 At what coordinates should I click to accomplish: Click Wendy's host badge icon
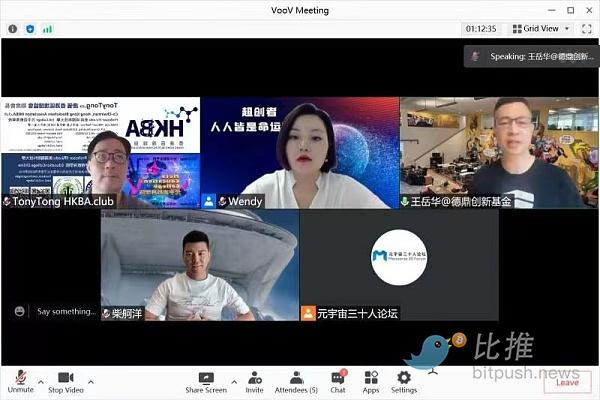tap(209, 201)
